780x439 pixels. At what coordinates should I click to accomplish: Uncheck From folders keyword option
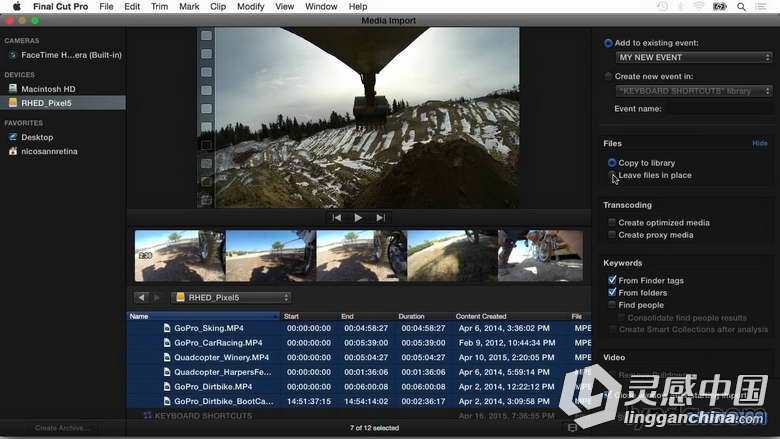612,292
